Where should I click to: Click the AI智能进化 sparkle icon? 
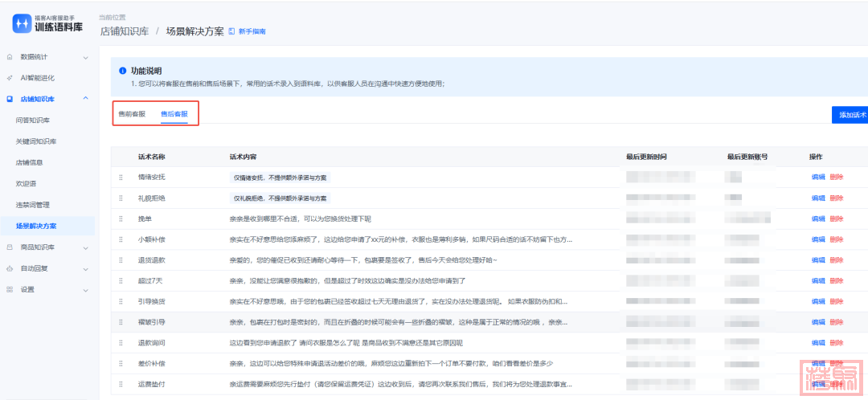tap(10, 78)
